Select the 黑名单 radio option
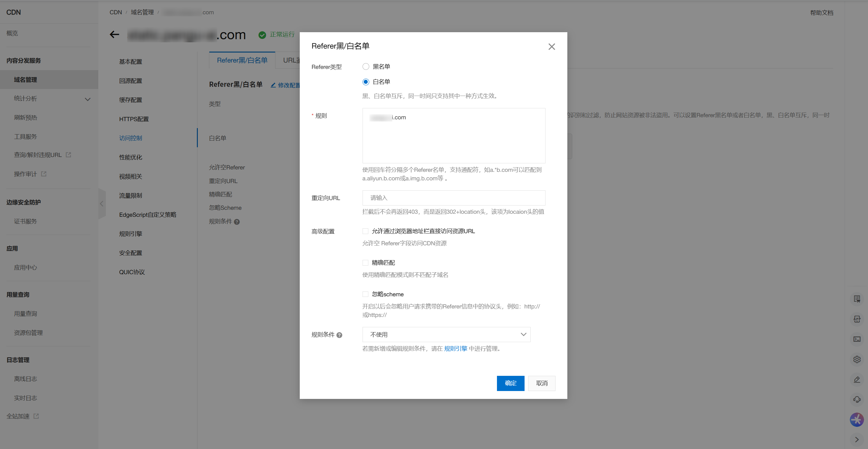The height and width of the screenshot is (449, 868). tap(366, 66)
